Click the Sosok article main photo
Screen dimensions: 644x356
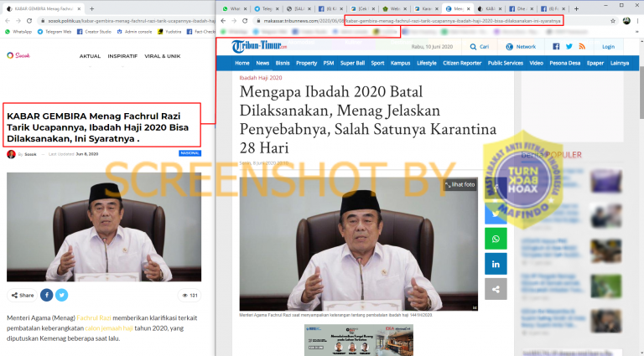coord(104,227)
